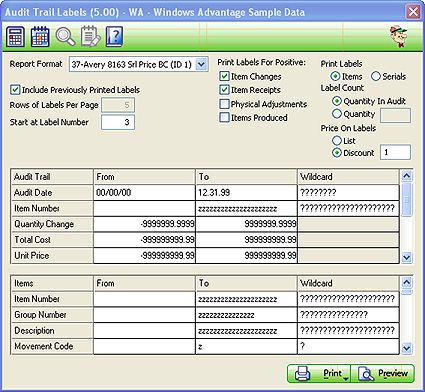
Task: Click Movement Code From cell
Action: [144, 346]
